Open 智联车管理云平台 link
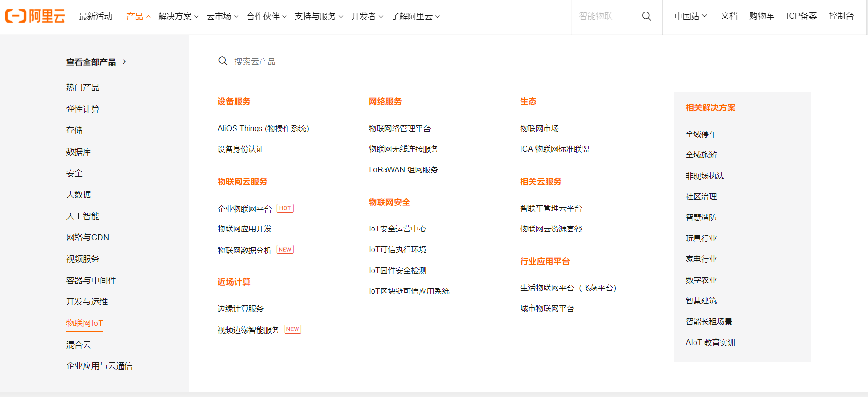Image resolution: width=868 pixels, height=397 pixels. [x=551, y=208]
